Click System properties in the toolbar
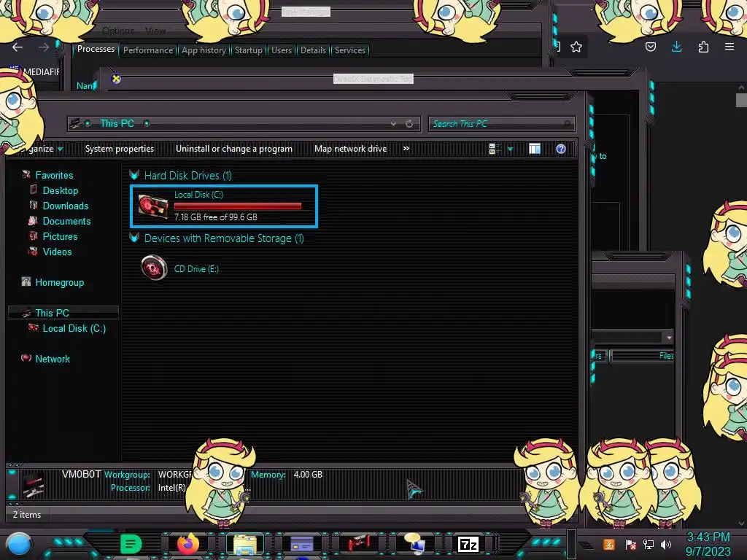 click(120, 149)
